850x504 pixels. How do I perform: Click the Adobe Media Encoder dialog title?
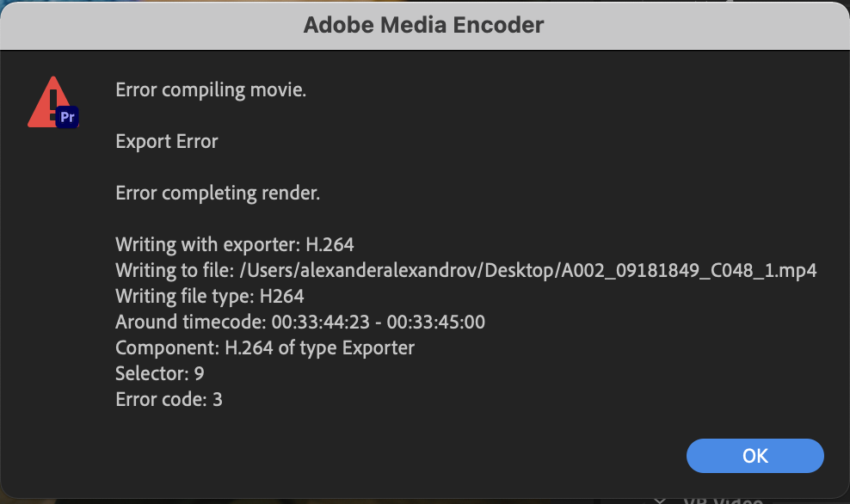tap(424, 25)
